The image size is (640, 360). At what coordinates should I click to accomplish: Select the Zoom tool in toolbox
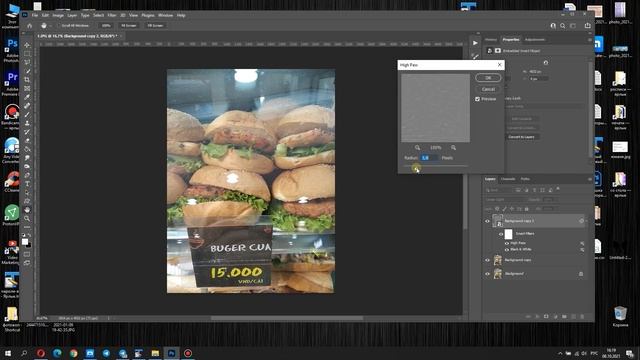[27, 218]
